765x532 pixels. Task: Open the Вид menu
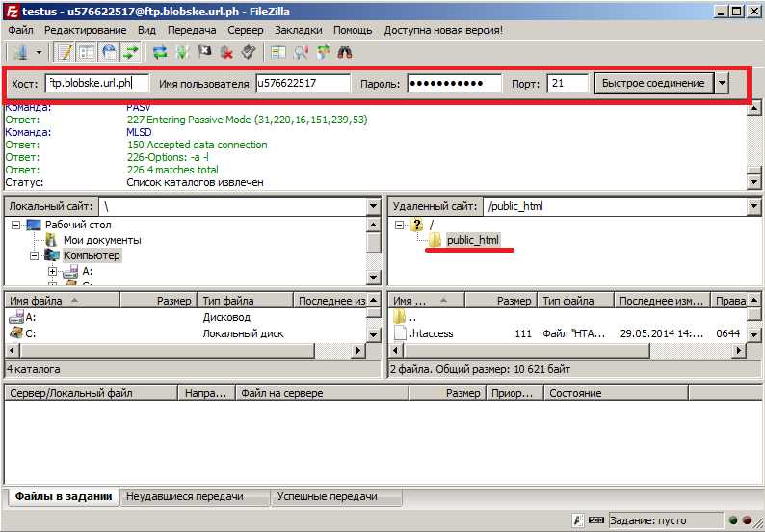tap(146, 30)
